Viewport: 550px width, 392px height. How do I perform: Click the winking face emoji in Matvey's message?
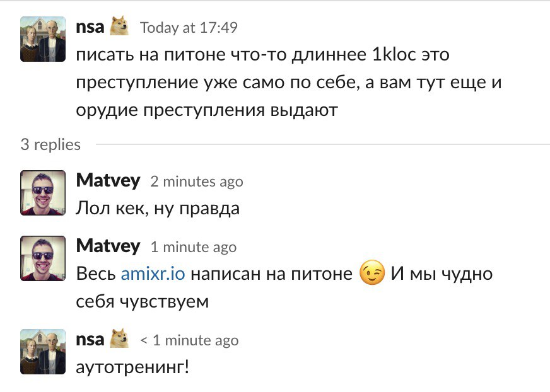coord(372,274)
